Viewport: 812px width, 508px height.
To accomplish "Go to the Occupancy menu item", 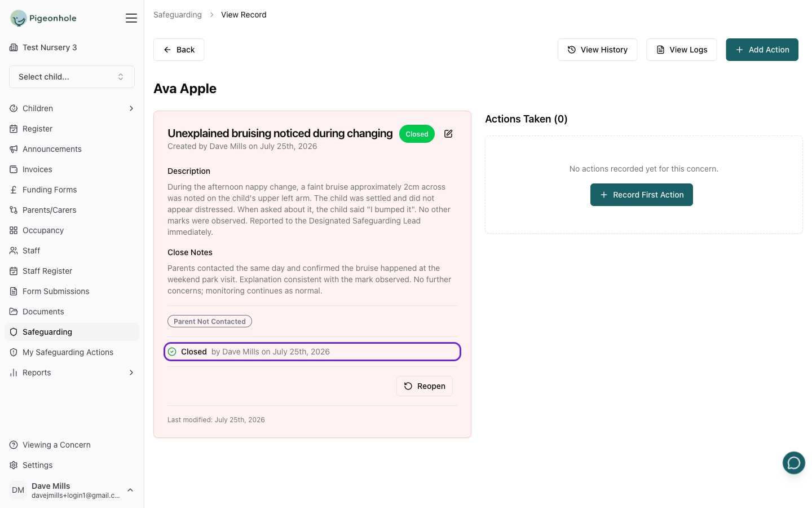I will 72,230.
